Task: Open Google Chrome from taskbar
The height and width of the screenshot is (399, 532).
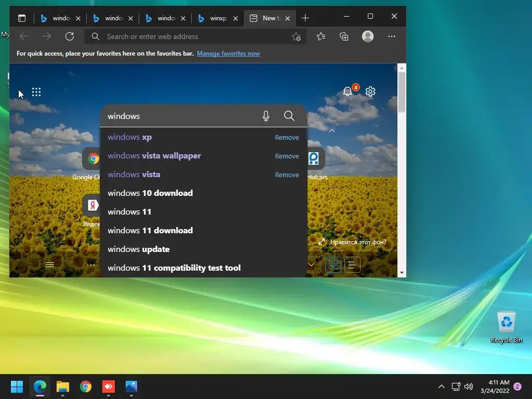Action: [x=86, y=387]
